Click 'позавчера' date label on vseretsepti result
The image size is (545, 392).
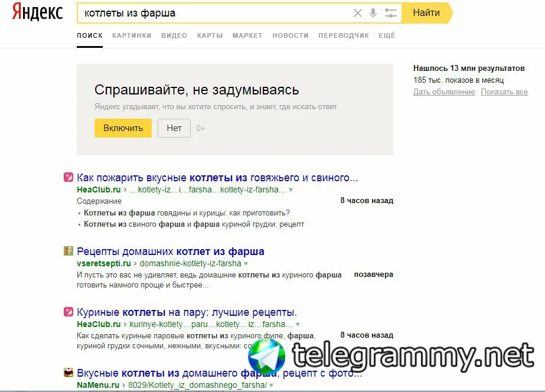[374, 274]
